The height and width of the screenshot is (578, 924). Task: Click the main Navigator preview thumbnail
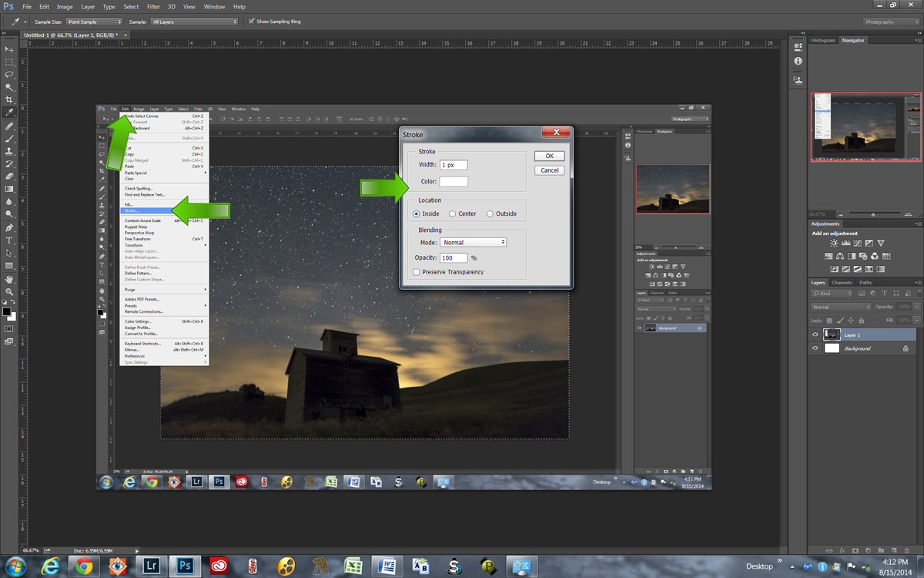pos(865,126)
